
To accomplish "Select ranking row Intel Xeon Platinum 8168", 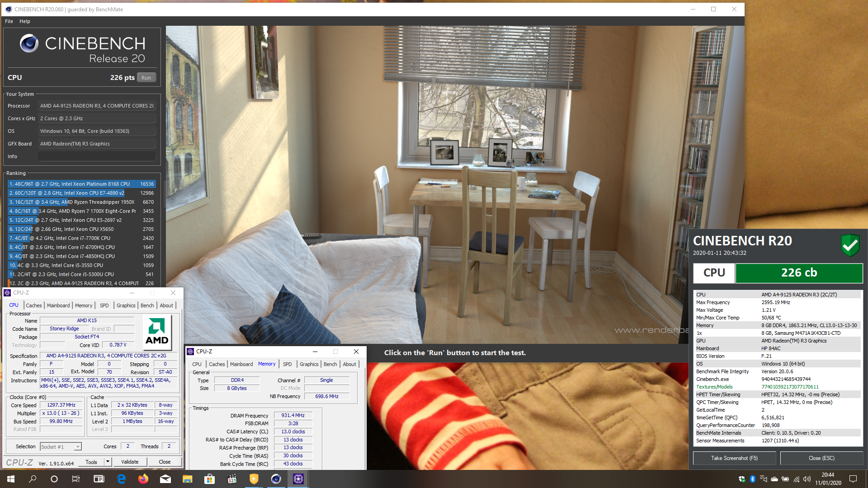I will pyautogui.click(x=81, y=184).
